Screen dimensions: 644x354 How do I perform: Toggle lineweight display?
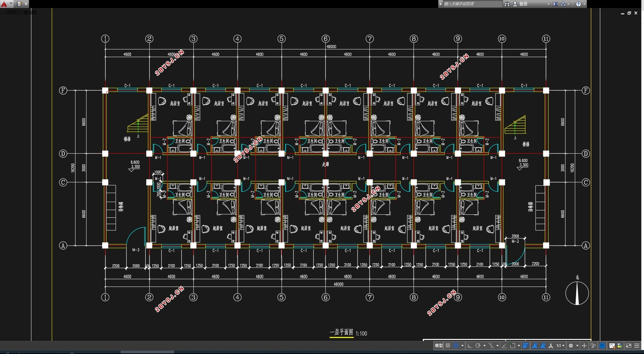pyautogui.click(x=526, y=346)
